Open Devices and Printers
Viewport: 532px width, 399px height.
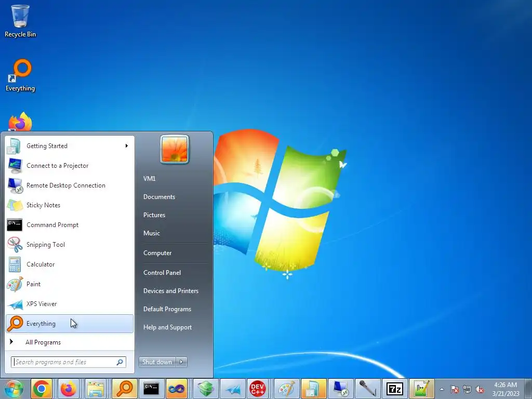tap(170, 291)
